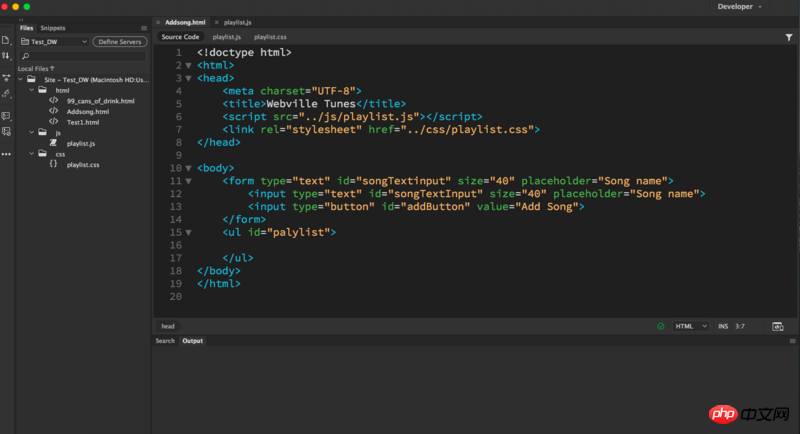The image size is (800, 434).
Task: Collapse the Site Test_DW root node
Action: point(20,79)
